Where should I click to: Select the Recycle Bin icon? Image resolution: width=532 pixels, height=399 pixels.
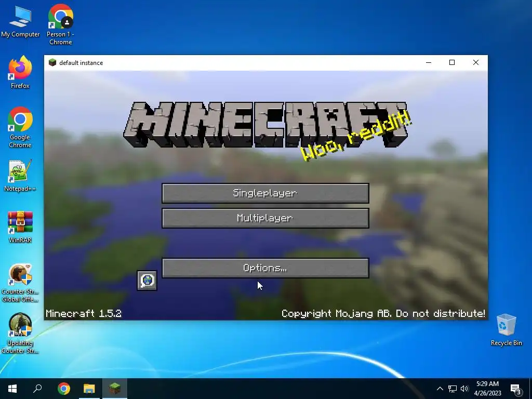click(x=506, y=330)
